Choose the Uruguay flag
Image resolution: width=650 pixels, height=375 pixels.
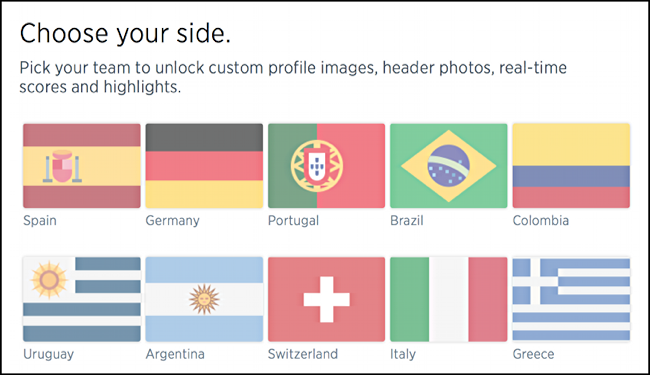click(x=82, y=299)
